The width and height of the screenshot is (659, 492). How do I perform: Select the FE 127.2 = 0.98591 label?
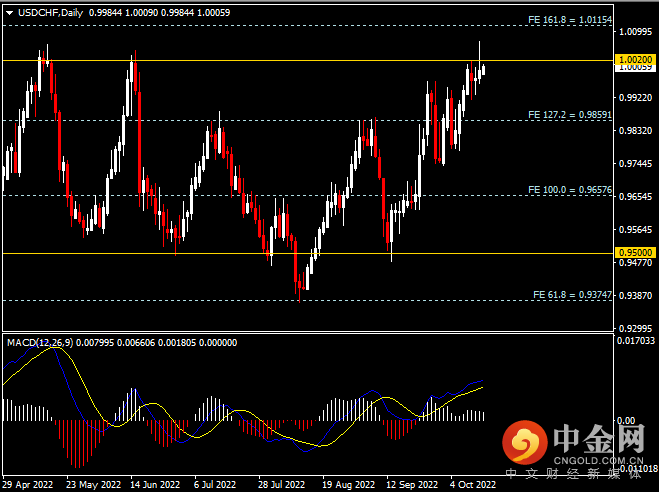click(570, 115)
